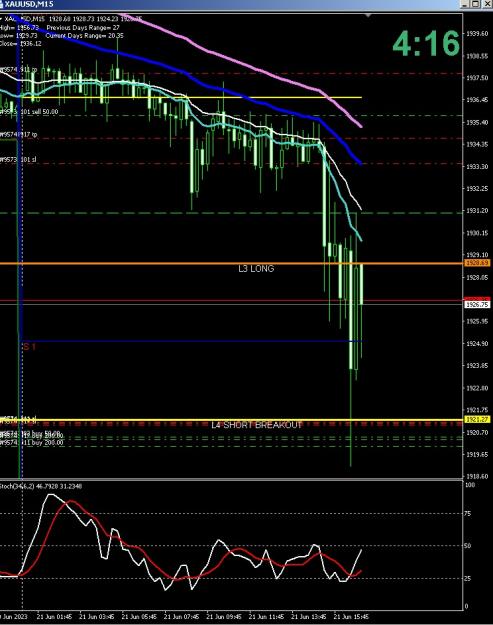Click the 1918.60 price scale label
Image resolution: width=493 pixels, height=625 pixels.
tap(477, 476)
